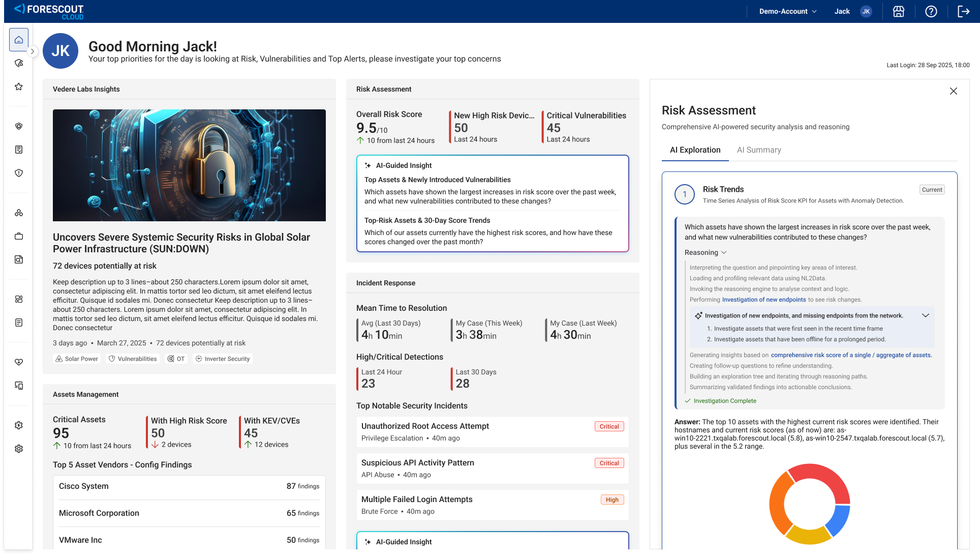Click the donut chart in Risk Trends

810,504
